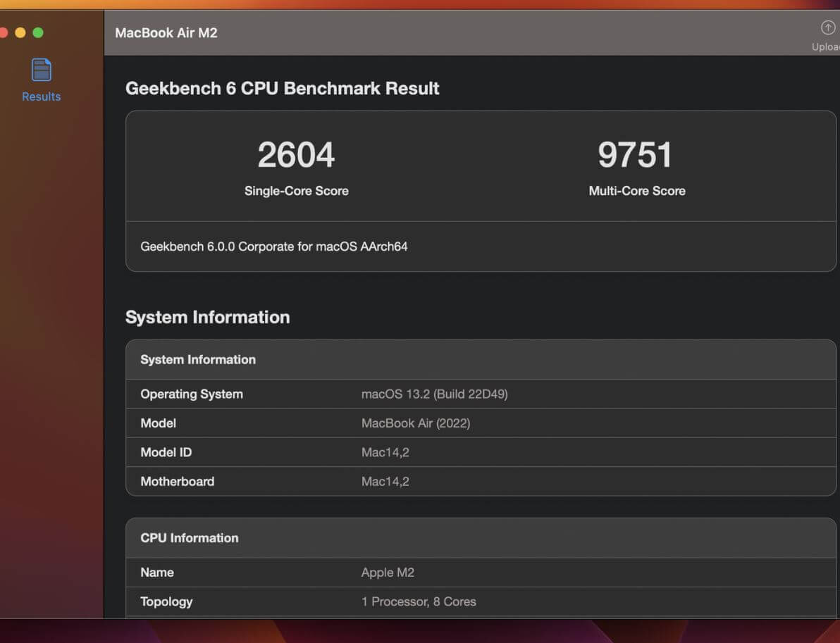Select the Apple M2 value
The height and width of the screenshot is (643, 840).
[388, 573]
